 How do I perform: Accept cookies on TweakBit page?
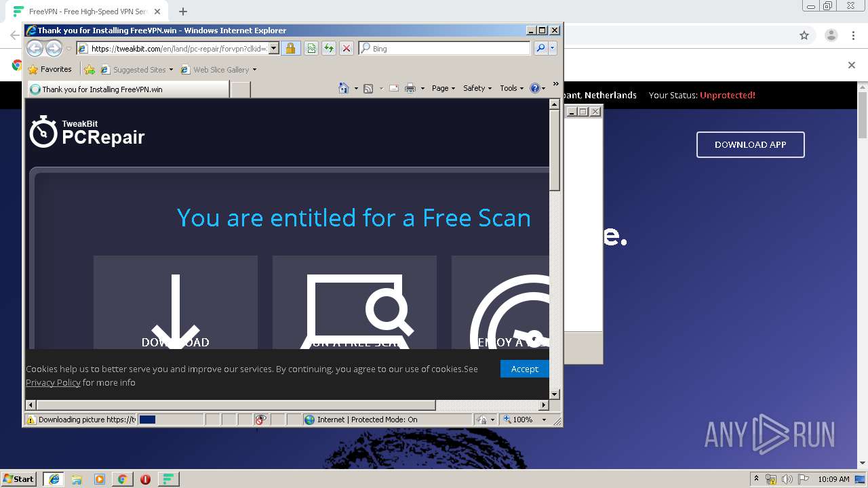(524, 369)
